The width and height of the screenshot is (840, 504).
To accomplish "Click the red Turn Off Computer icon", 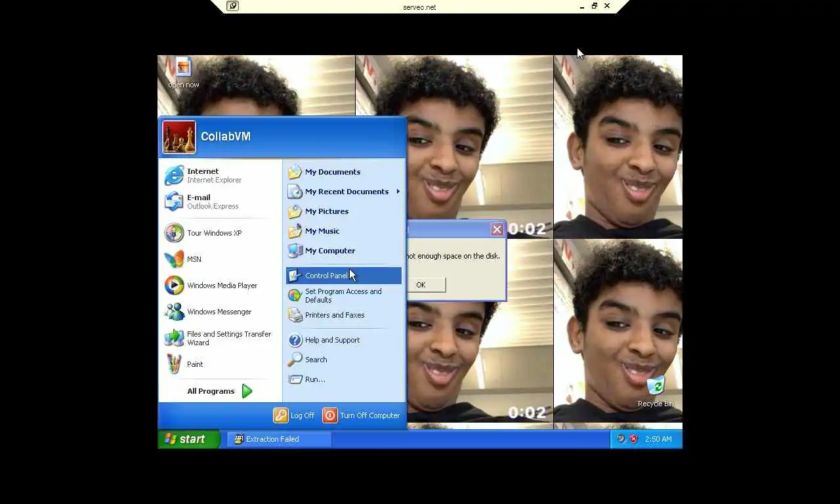I will (x=330, y=415).
